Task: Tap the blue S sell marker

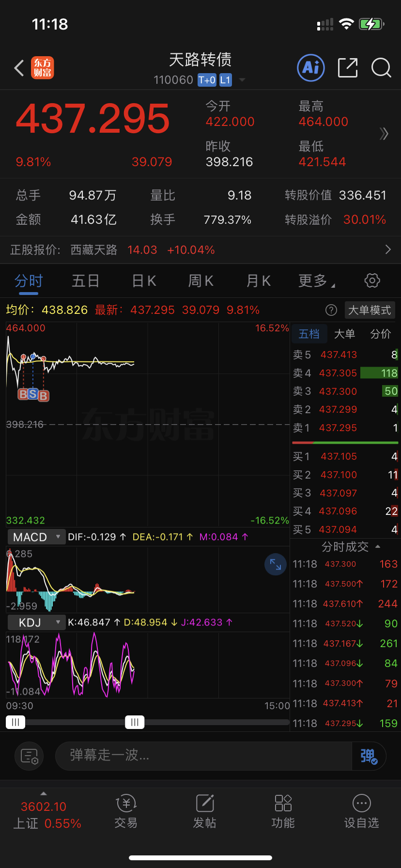Action: coord(33,394)
